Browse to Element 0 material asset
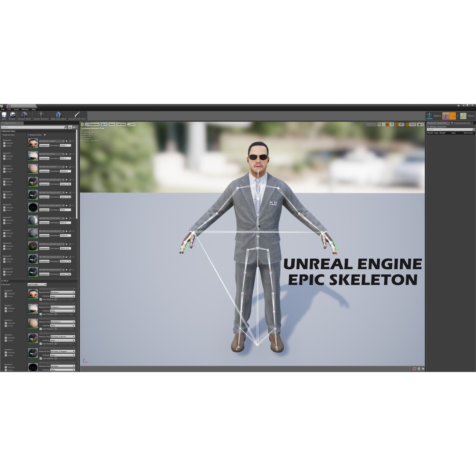Image resolution: width=476 pixels, height=476 pixels. tap(70, 141)
